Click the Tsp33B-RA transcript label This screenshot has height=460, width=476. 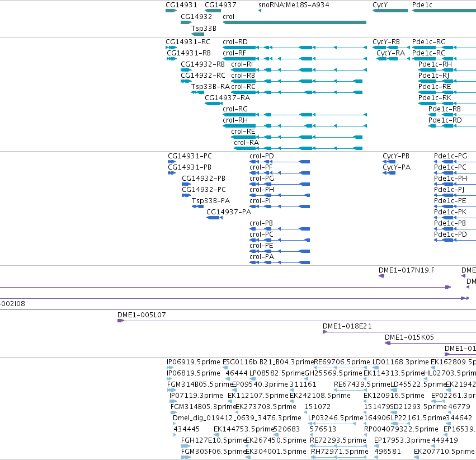click(x=210, y=87)
